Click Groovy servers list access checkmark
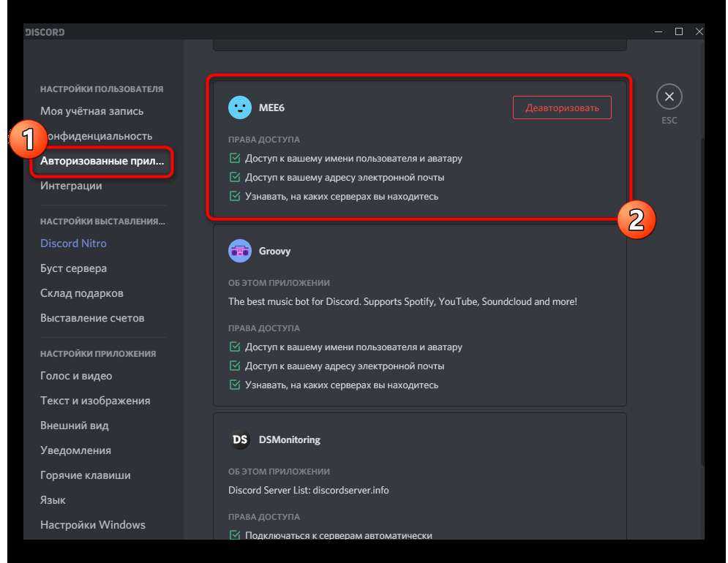Screen dimensions: 728x563 [235, 385]
